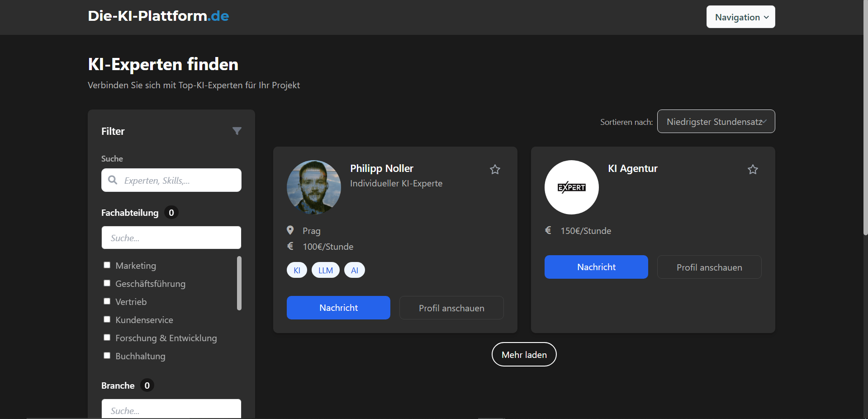Tick the Forschung & Entwicklung checkbox

[x=107, y=338]
